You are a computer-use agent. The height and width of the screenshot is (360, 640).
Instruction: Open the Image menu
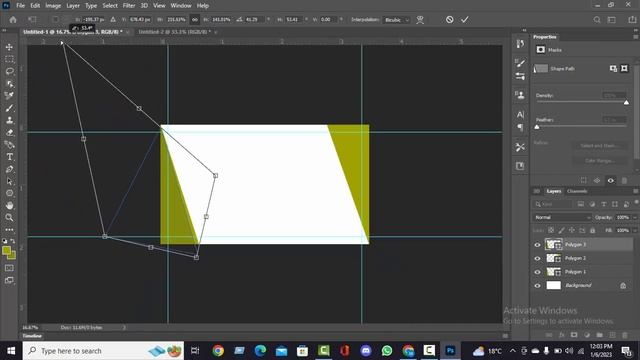tap(53, 6)
